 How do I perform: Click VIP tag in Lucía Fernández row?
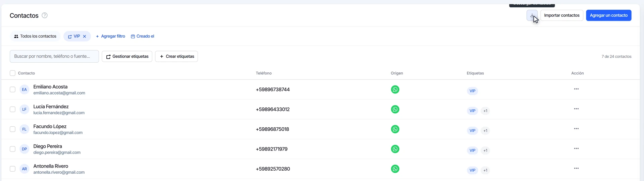point(472,111)
